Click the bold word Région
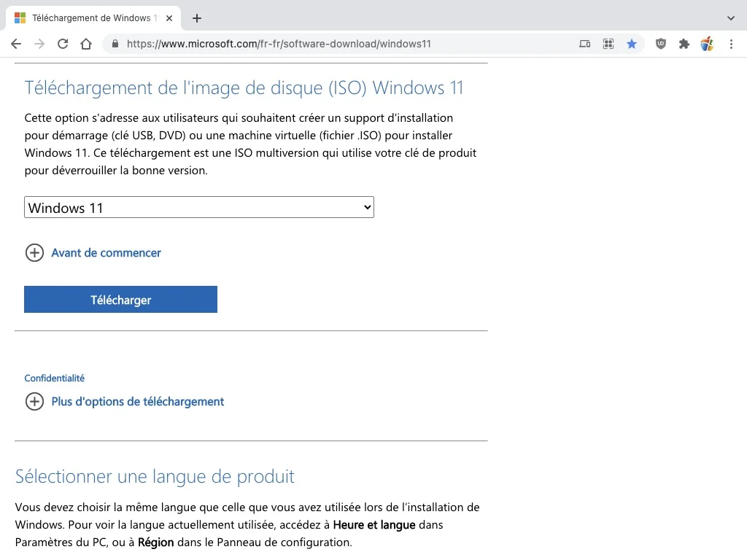This screenshot has height=560, width=747. (156, 542)
